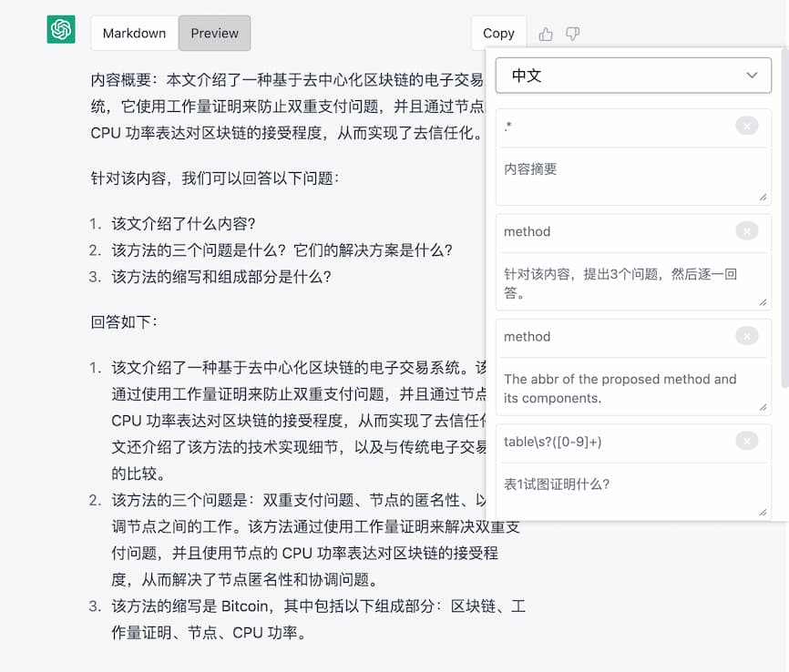Click the ChatGPT logo avatar

[61, 29]
